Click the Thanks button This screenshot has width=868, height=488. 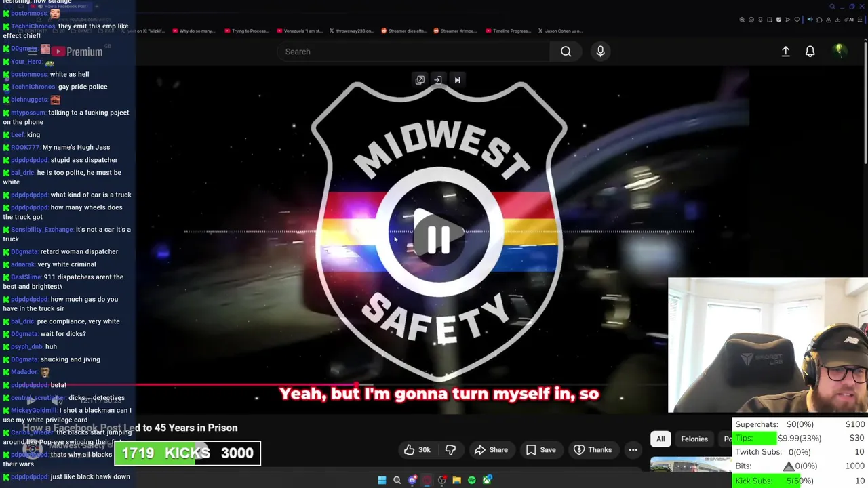pyautogui.click(x=593, y=450)
